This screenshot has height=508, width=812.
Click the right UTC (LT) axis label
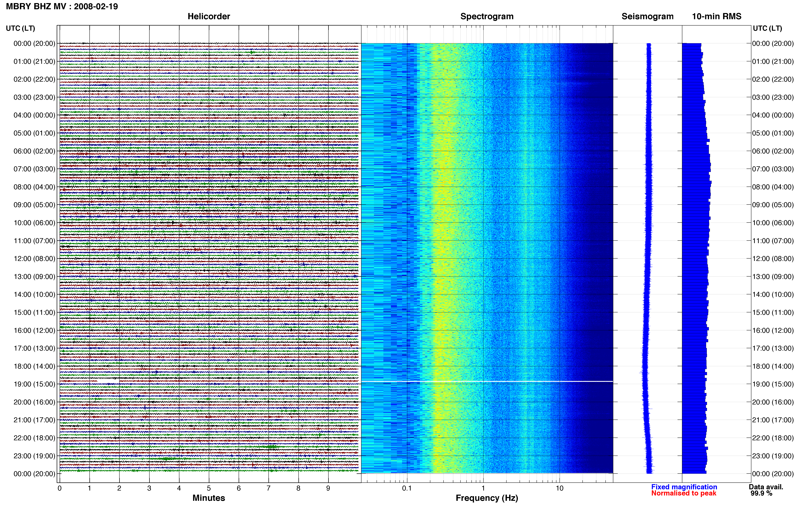click(767, 28)
